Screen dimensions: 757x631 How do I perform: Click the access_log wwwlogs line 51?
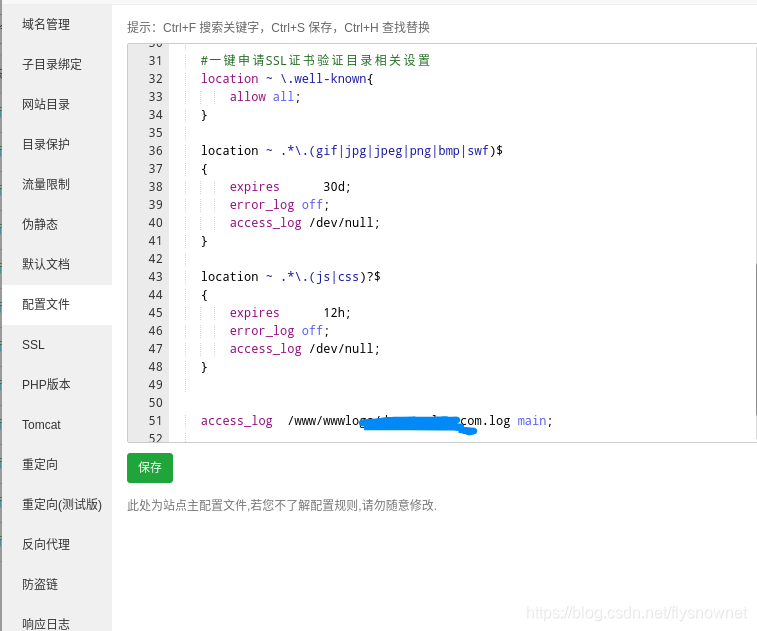[x=377, y=421]
